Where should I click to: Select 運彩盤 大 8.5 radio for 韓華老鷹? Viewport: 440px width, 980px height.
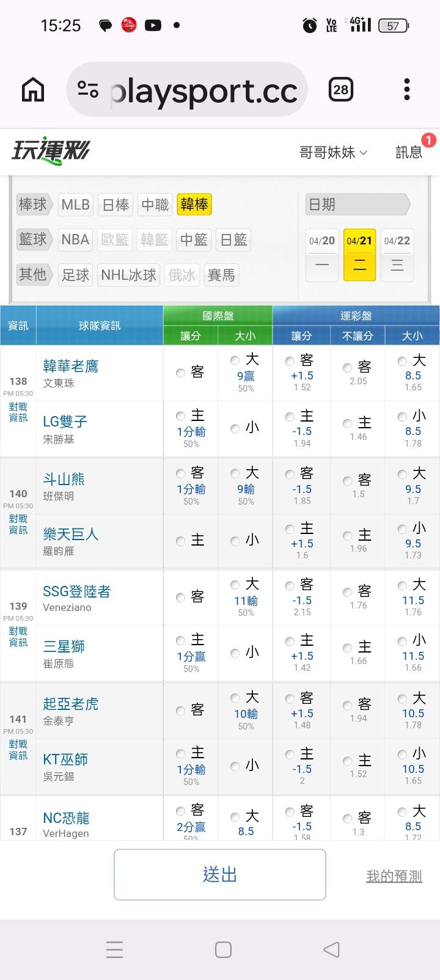402,361
